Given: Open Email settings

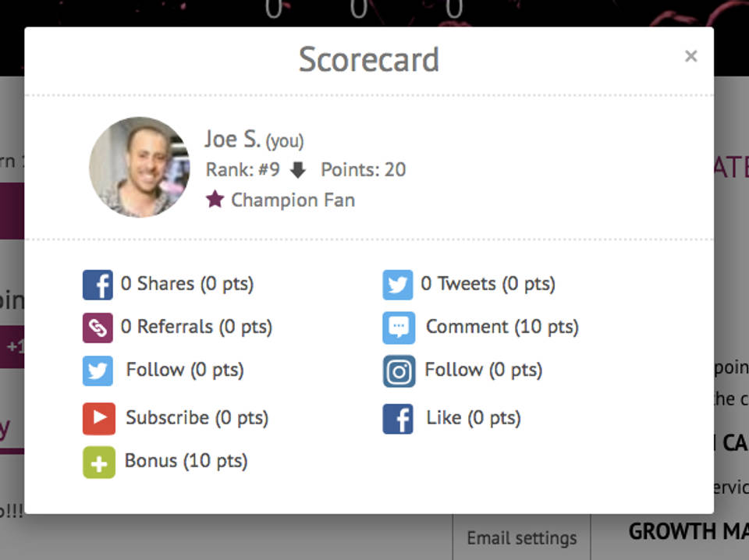Looking at the screenshot, I should 521,538.
